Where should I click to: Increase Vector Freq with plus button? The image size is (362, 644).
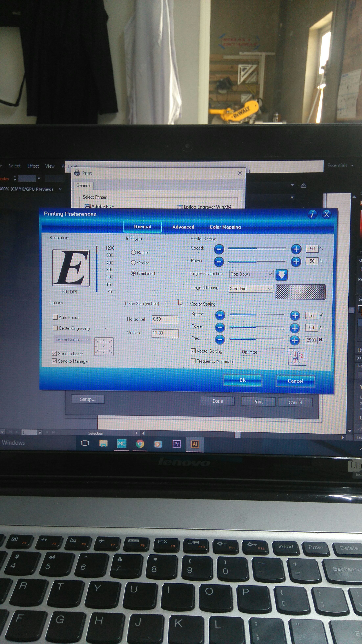point(295,340)
